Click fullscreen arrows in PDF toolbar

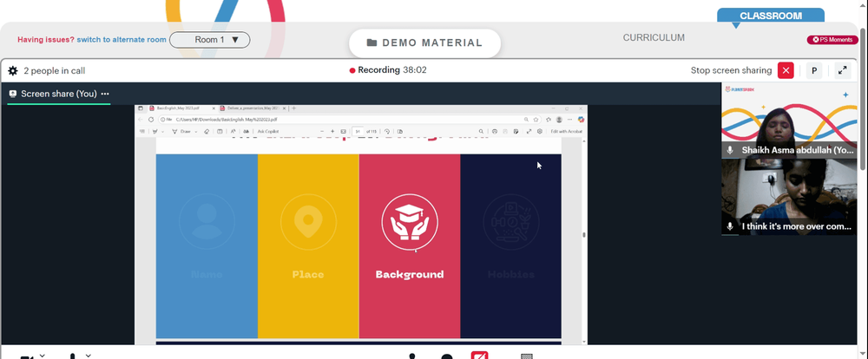[529, 131]
